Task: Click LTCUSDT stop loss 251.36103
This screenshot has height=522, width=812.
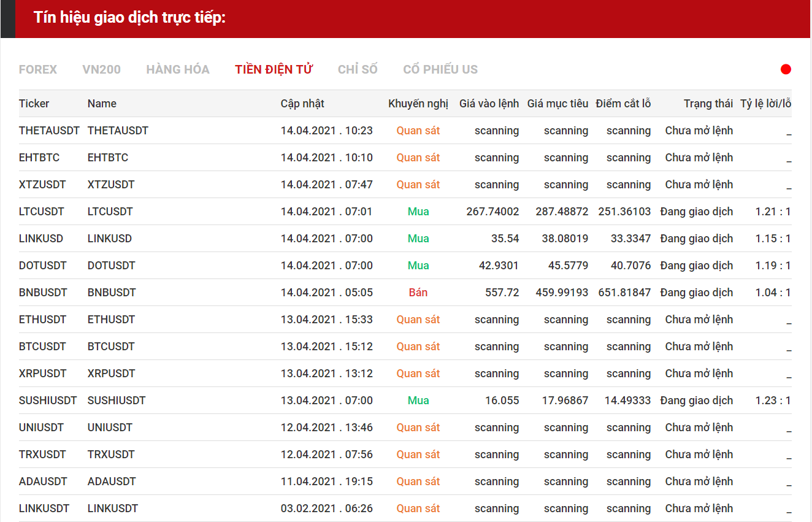Action: click(624, 212)
